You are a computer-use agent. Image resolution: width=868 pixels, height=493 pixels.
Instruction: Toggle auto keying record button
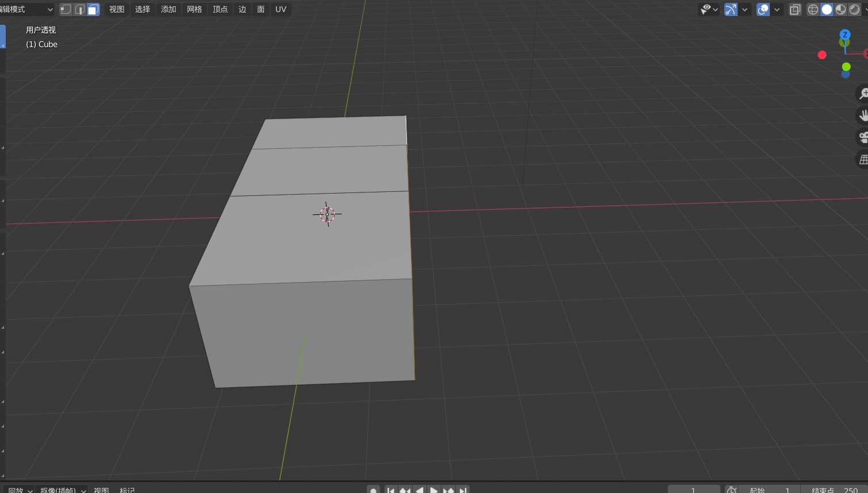tap(374, 490)
